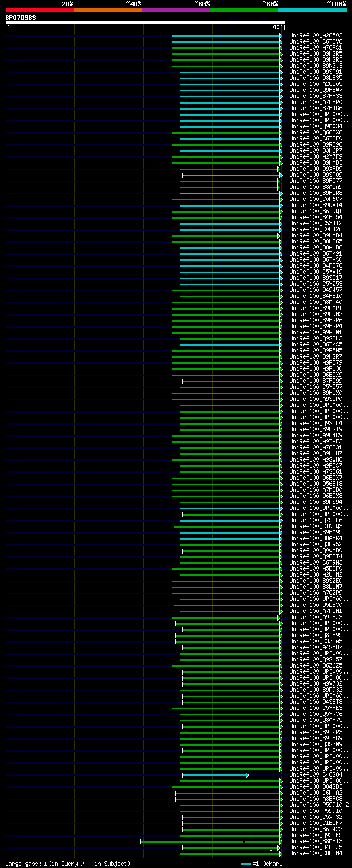Viewport: 352px width, 868px height.
Task: Open hit UniRef100_Q688X8
Action: tap(316, 132)
